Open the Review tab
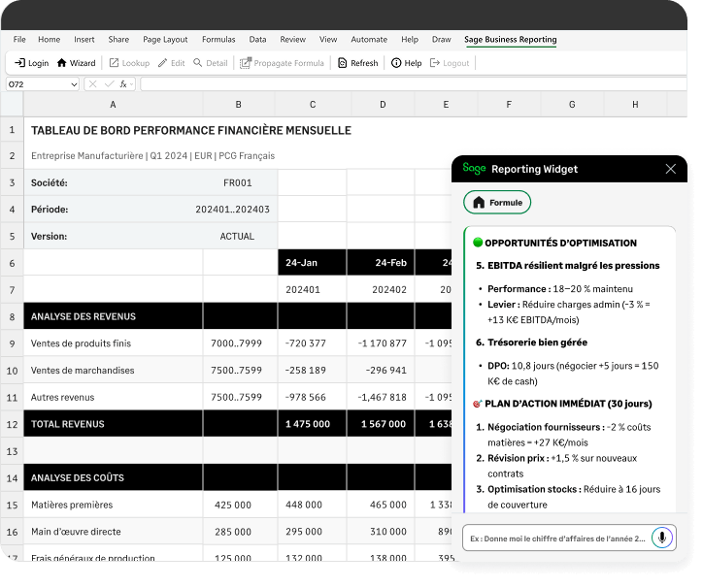Image resolution: width=703 pixels, height=588 pixels. click(293, 40)
